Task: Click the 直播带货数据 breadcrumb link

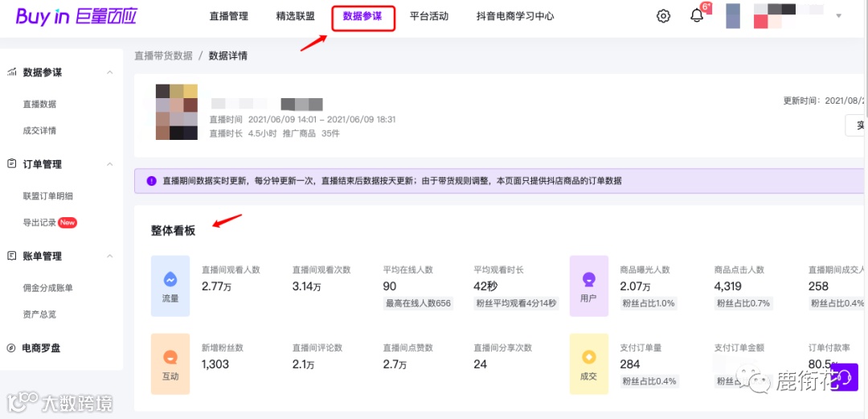Action: pyautogui.click(x=164, y=55)
